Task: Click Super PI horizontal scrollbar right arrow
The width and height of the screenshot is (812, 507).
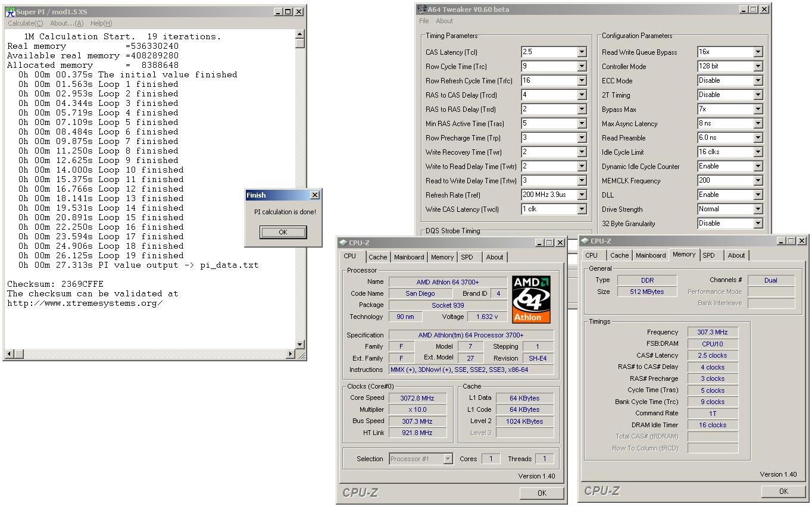Action: [291, 354]
